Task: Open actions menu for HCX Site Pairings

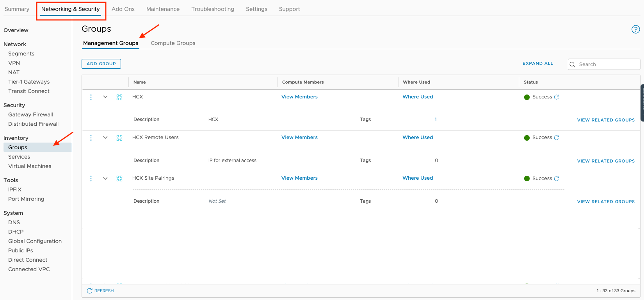Action: click(x=91, y=178)
